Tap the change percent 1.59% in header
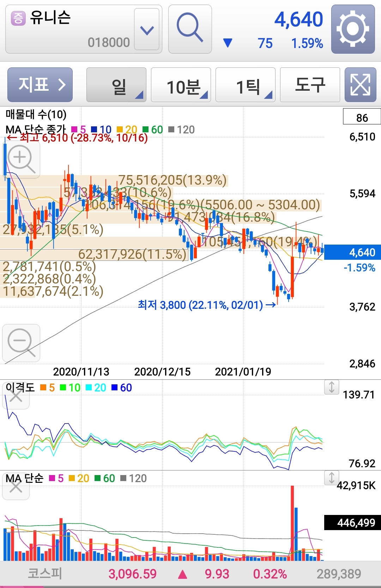This screenshot has height=588, width=381. [307, 43]
